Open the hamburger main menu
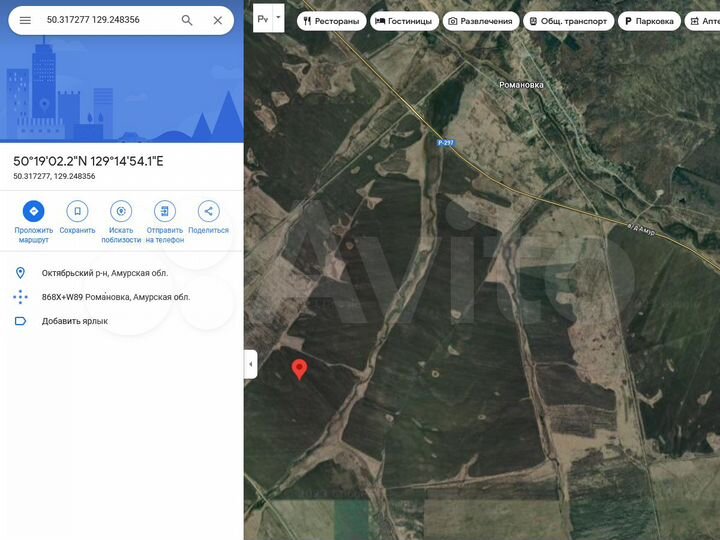Viewport: 720px width, 540px height. pos(25,20)
